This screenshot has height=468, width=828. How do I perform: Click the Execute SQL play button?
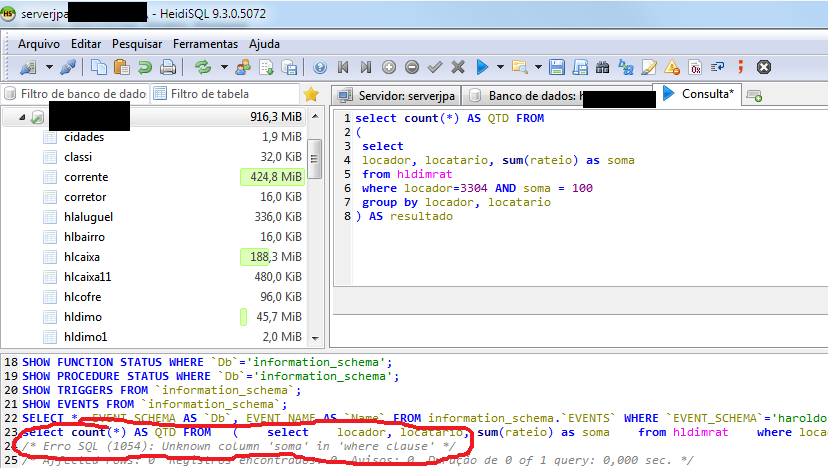click(482, 67)
